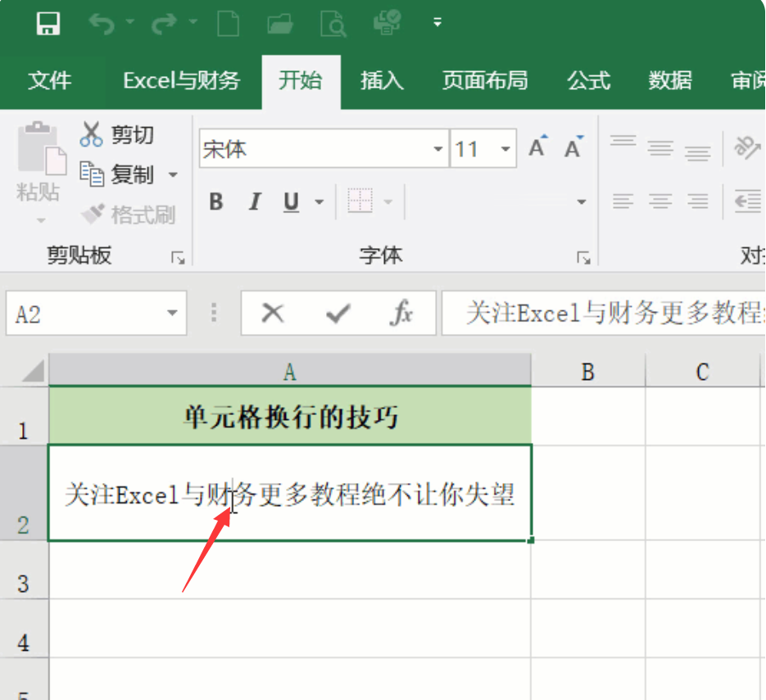Viewport: 766px width, 700px height.
Task: Switch to the 插入 ribbon tab
Action: 381,81
